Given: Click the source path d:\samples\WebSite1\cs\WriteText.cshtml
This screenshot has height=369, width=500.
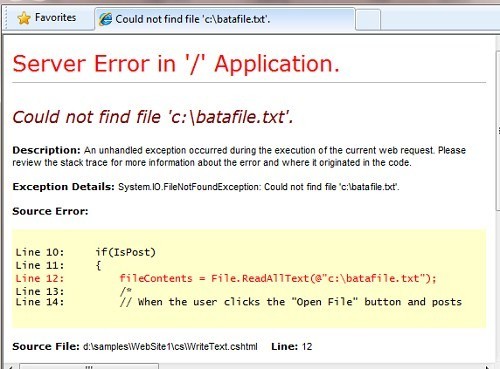Looking at the screenshot, I should (x=170, y=347).
